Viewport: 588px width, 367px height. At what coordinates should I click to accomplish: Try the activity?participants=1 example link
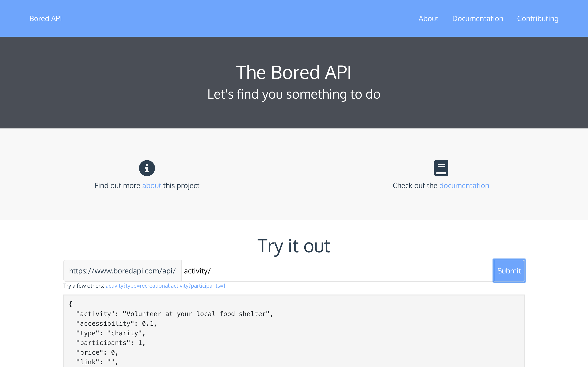198,286
